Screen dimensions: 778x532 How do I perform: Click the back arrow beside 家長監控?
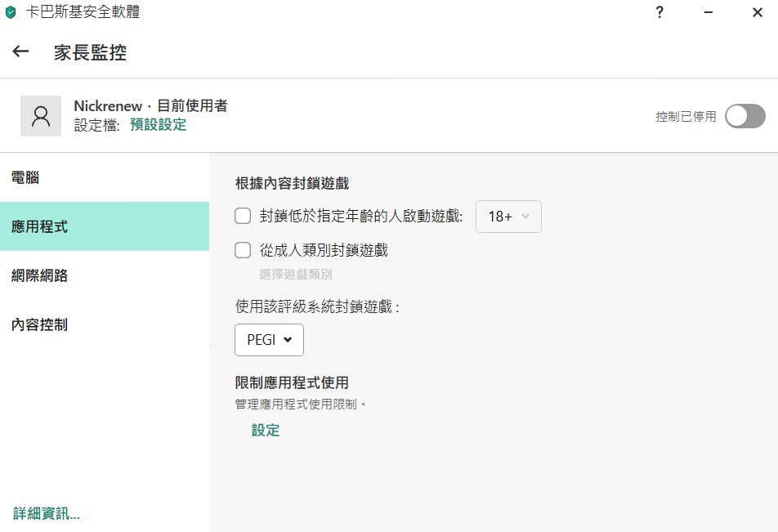20,51
